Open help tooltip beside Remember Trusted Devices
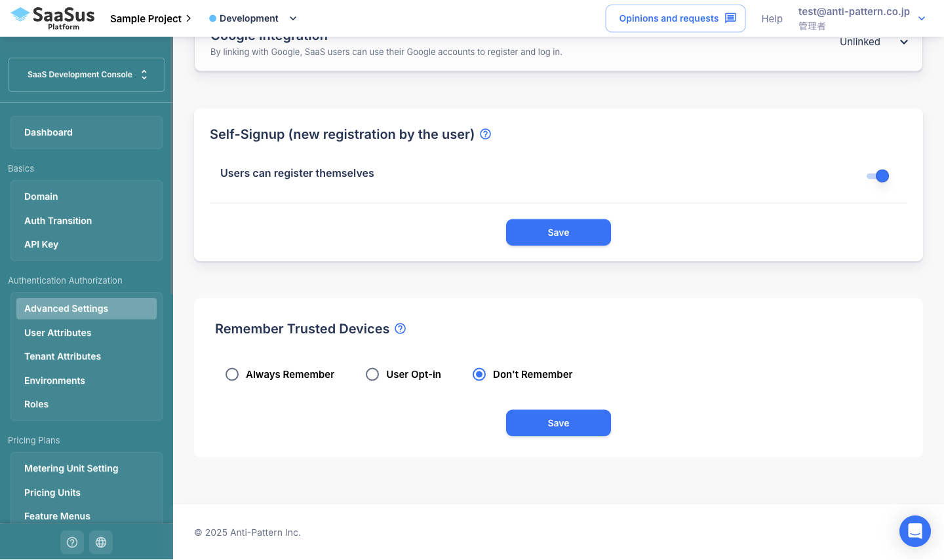Image resolution: width=944 pixels, height=560 pixels. pos(401,329)
